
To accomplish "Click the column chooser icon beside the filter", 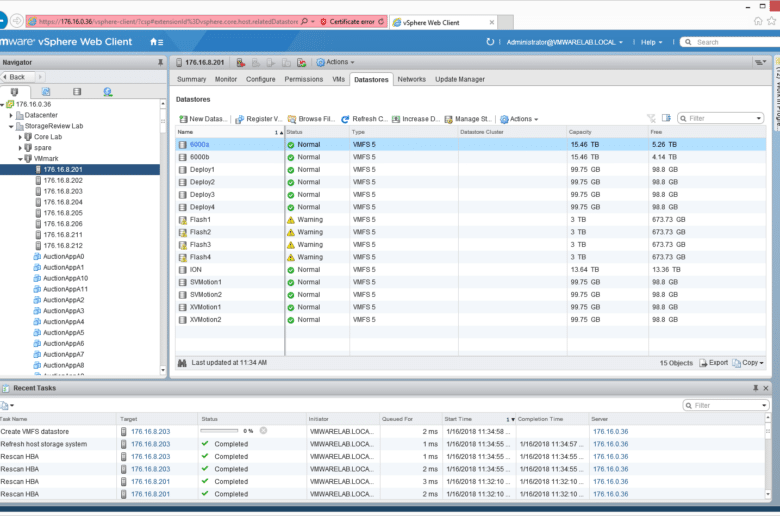I will click(666, 118).
